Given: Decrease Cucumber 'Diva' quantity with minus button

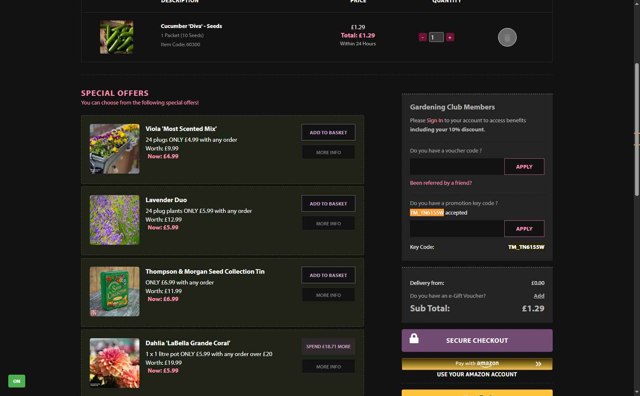Looking at the screenshot, I should click(x=422, y=37).
